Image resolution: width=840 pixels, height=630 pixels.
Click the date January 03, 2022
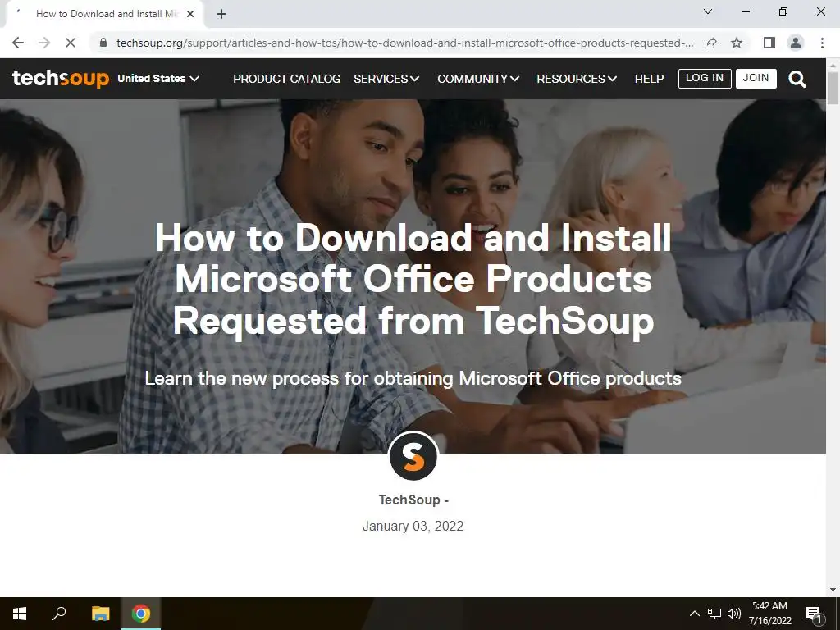click(413, 526)
